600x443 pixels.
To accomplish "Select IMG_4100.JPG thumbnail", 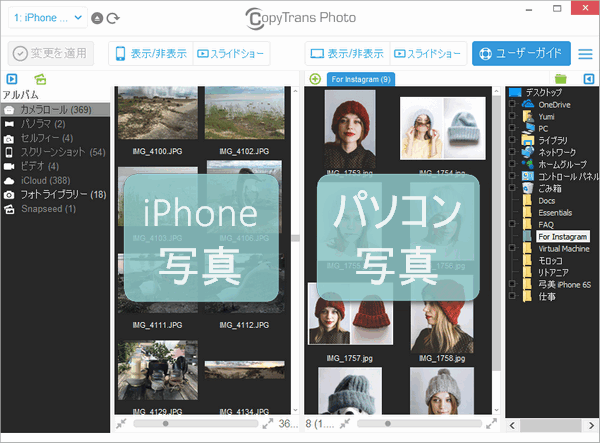I will coord(158,113).
